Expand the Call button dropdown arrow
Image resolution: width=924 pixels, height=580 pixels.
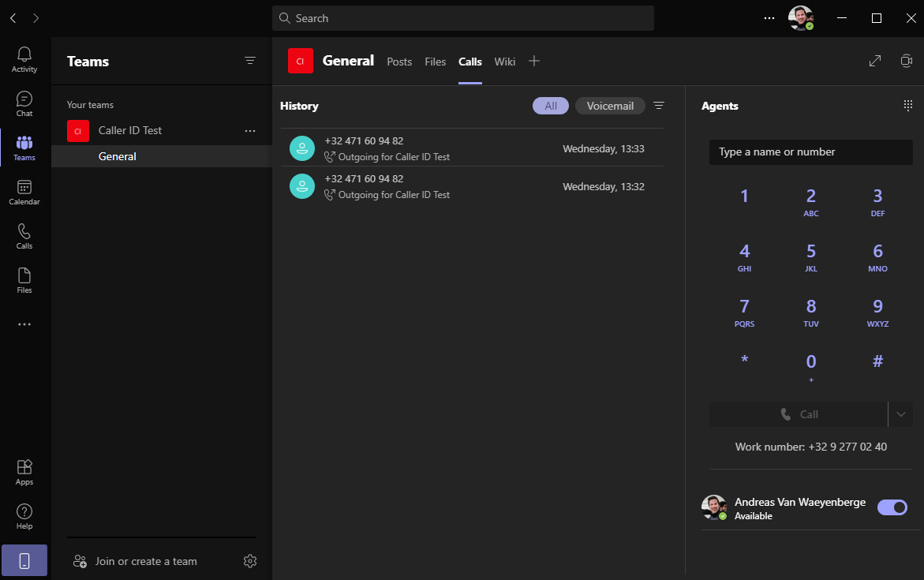(900, 414)
